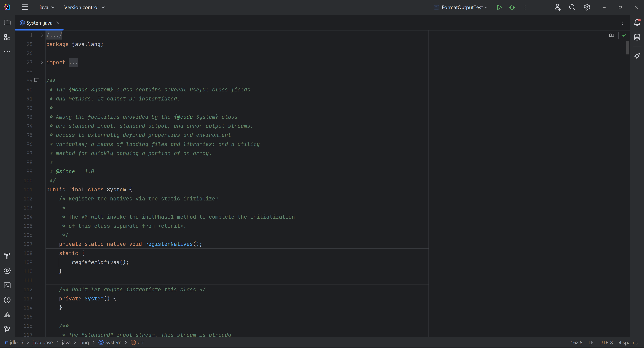Screen dimensions: 644x348
Task: Click the java breadcrumb in navigation bar
Action: [x=66, y=342]
